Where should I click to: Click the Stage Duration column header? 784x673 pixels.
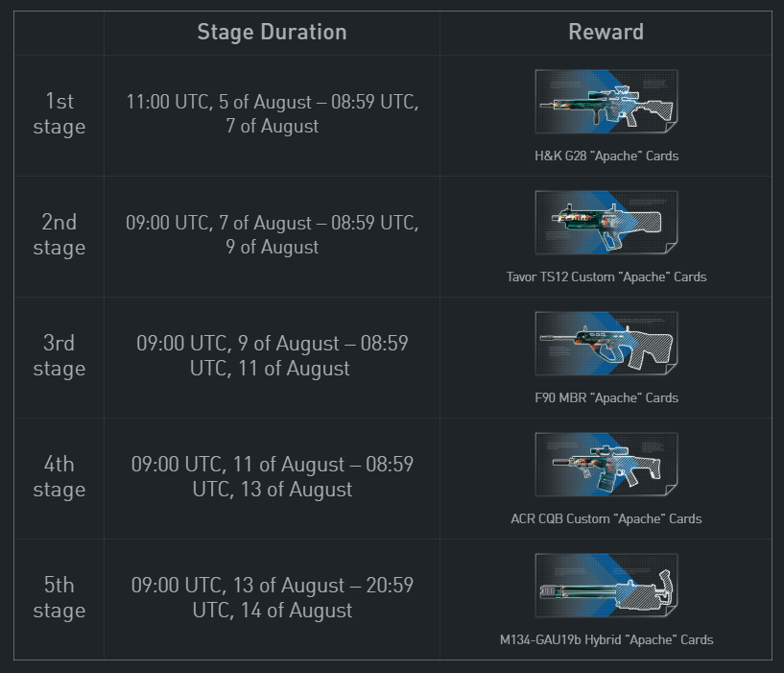[x=272, y=32]
